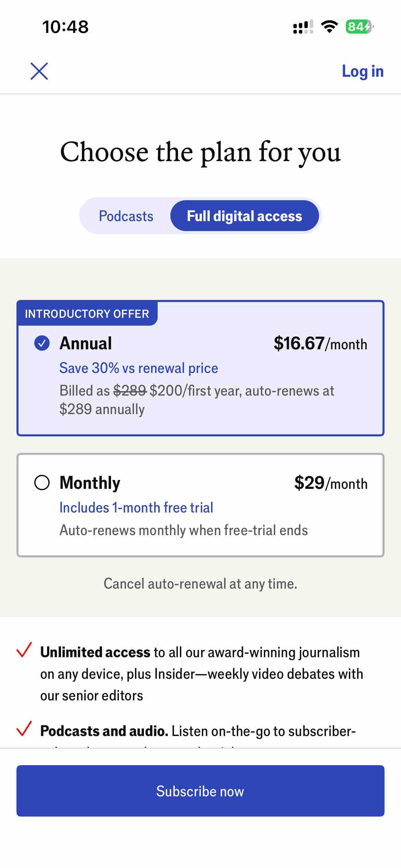Tap the battery indicator icon
Image resolution: width=401 pixels, height=868 pixels.
point(359,26)
